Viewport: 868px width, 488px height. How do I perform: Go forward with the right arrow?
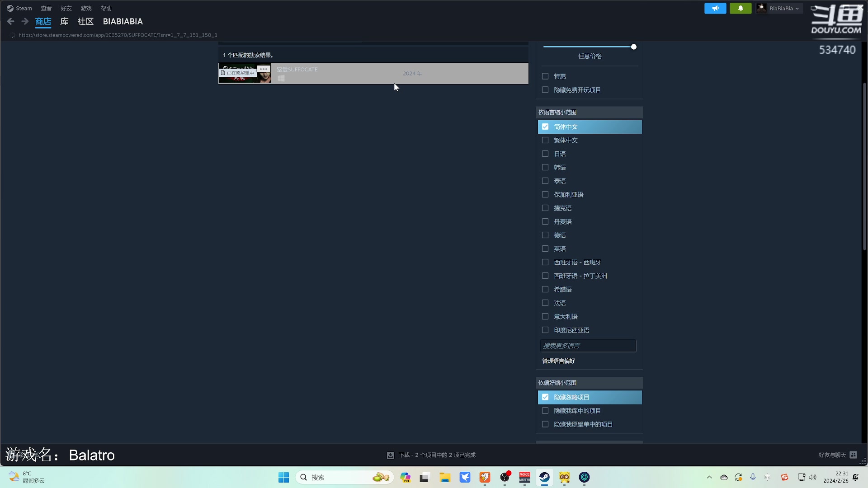(x=25, y=21)
